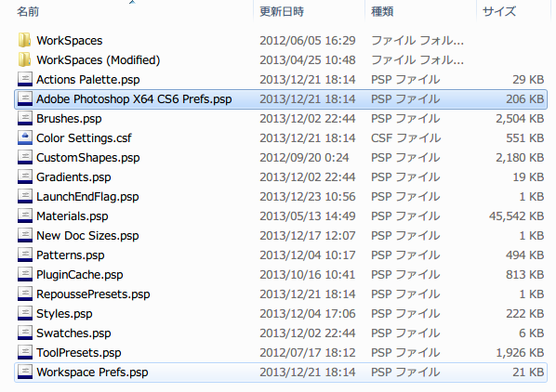556x392 pixels.
Task: Click the Patterns.psp file icon
Action: [x=25, y=255]
